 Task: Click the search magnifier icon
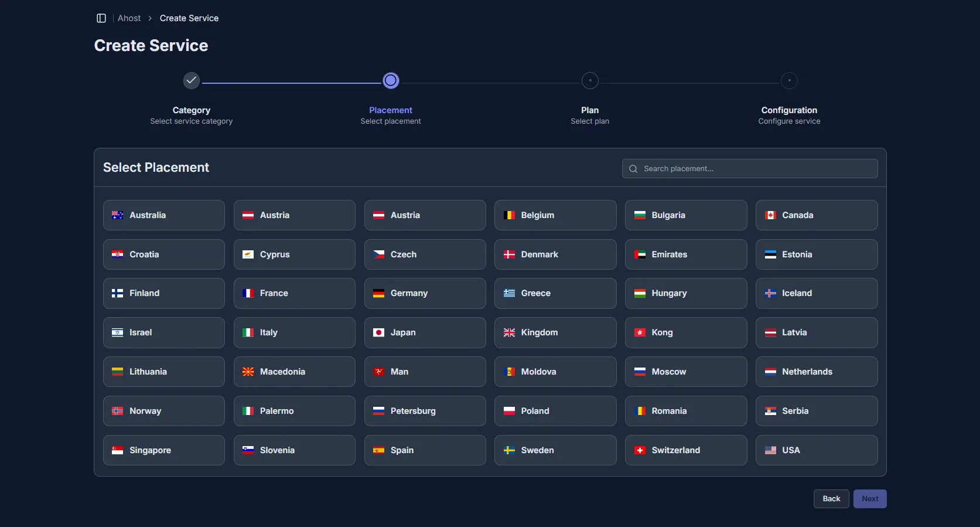[x=633, y=169]
